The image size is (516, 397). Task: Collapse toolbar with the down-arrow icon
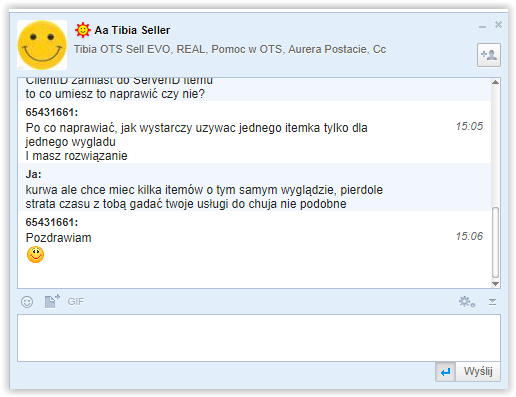pos(492,302)
